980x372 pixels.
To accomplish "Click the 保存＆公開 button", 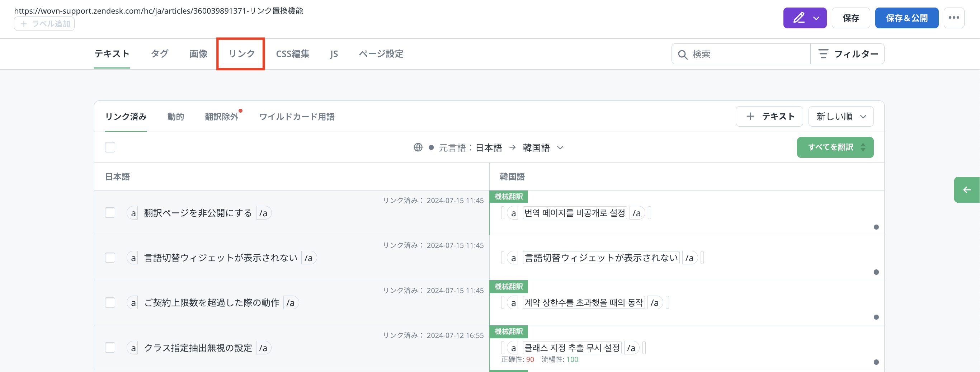I will [906, 18].
